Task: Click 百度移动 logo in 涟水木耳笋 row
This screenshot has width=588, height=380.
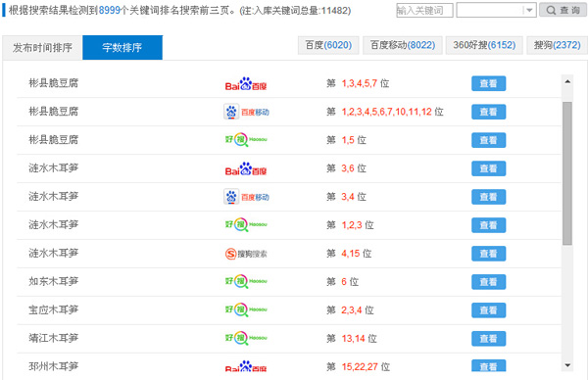Action: pyautogui.click(x=246, y=197)
